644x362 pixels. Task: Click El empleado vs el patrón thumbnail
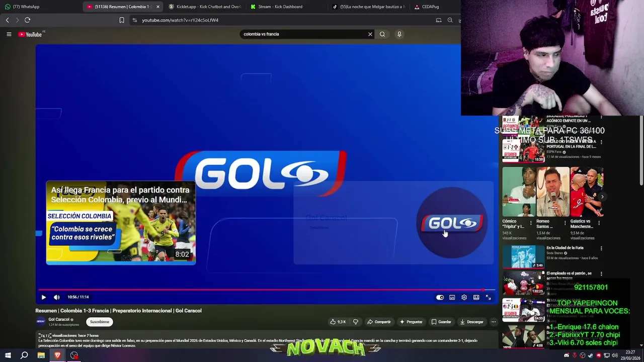[x=523, y=283]
